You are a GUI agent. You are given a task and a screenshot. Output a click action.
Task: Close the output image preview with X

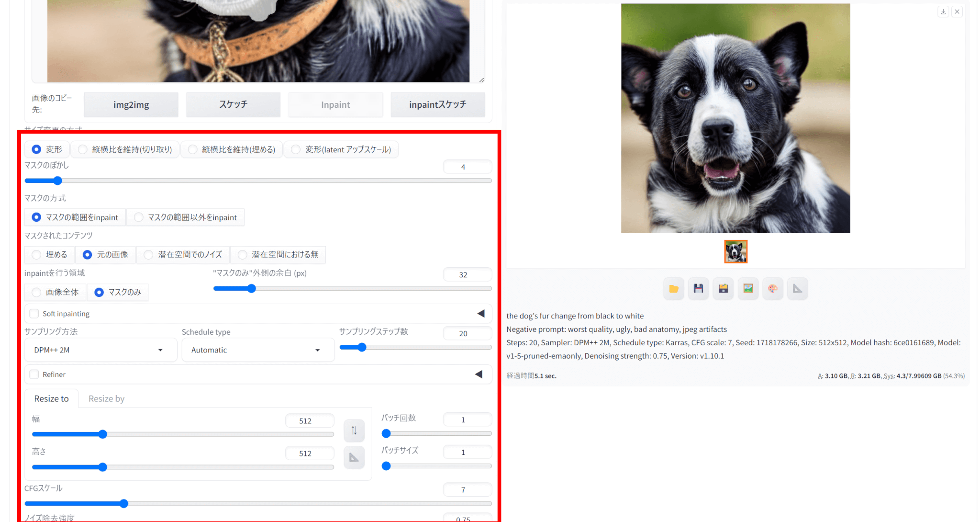tap(957, 11)
